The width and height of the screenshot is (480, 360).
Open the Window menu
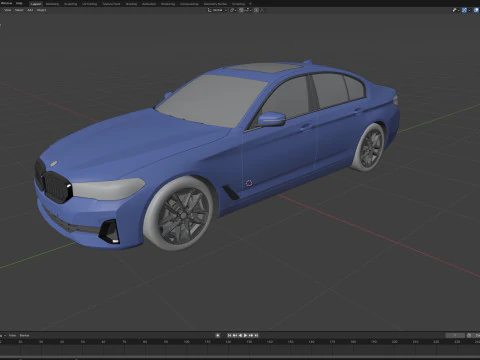click(6, 3)
